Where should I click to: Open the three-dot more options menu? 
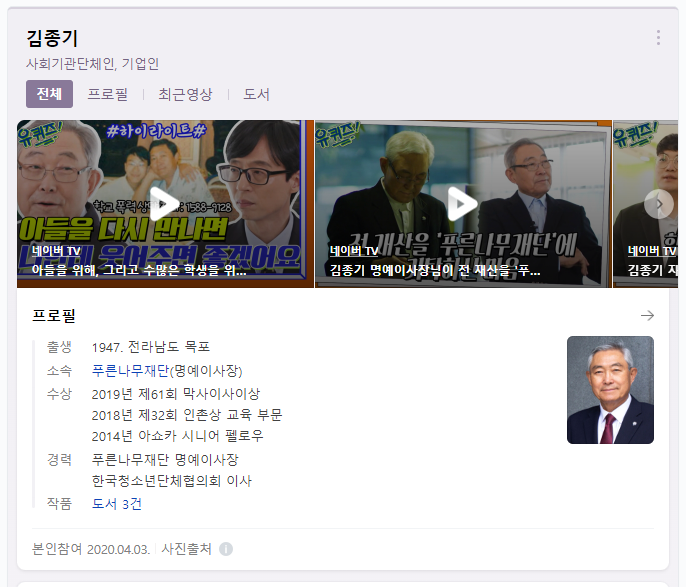click(658, 38)
